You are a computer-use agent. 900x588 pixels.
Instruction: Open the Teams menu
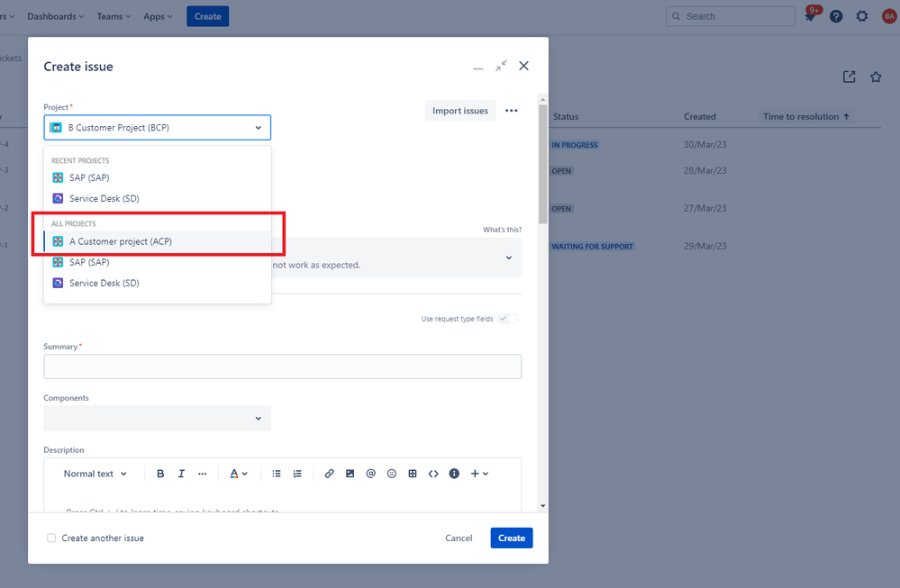tap(114, 16)
